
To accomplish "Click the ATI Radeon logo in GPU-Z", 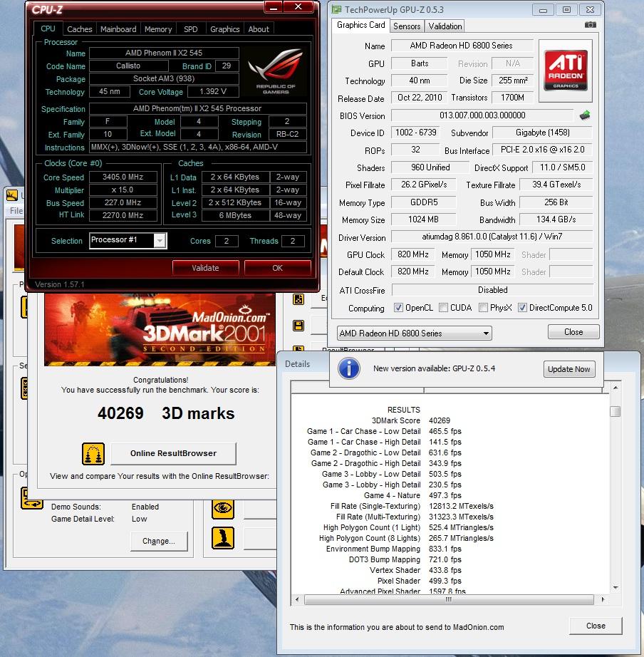I will pos(565,71).
